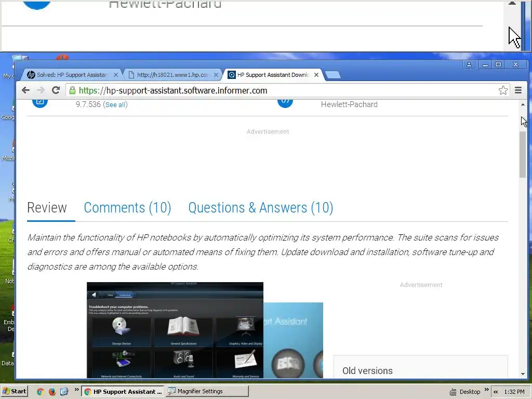This screenshot has height=399, width=532.
Task: Switch to the HP Support Assistant taskbar button
Action: click(x=123, y=392)
